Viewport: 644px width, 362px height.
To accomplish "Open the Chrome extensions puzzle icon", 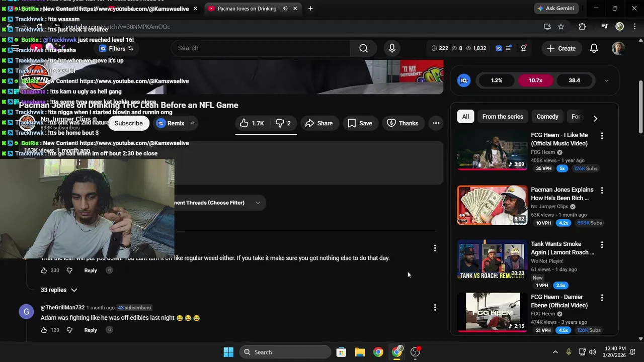I will (x=582, y=27).
